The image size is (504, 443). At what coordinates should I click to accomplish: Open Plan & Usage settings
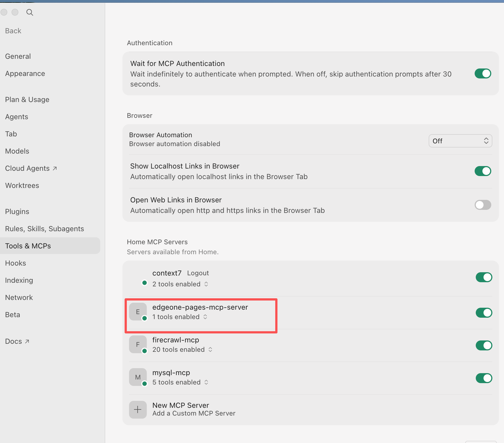click(x=27, y=100)
